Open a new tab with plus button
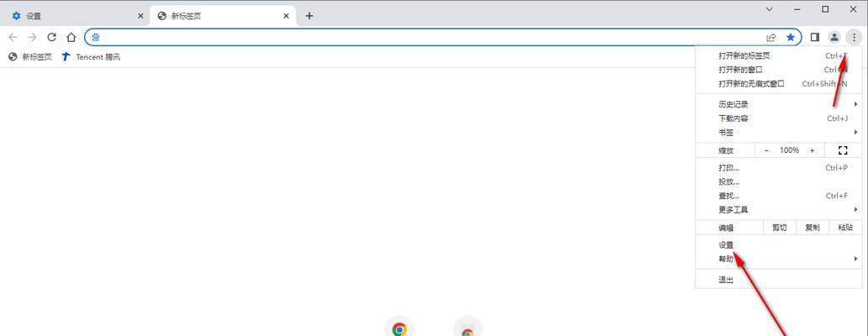The height and width of the screenshot is (336, 868). tap(309, 16)
